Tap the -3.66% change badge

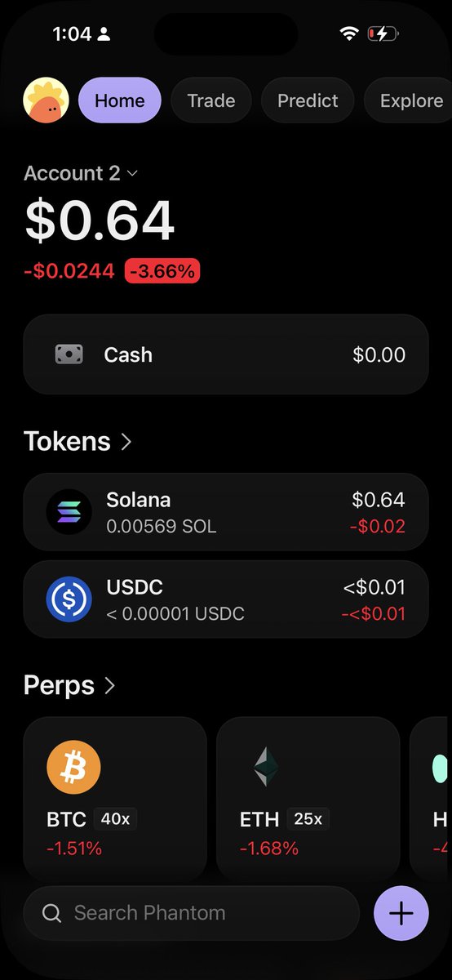[162, 271]
